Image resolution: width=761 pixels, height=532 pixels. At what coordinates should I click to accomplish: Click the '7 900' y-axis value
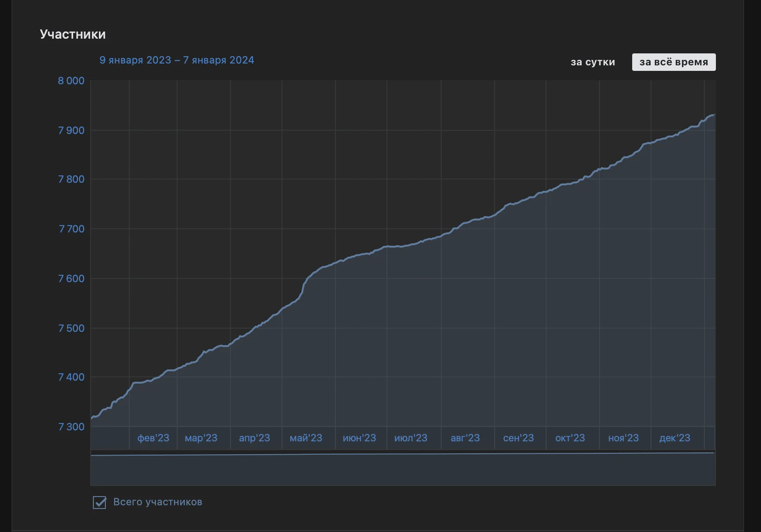[x=71, y=131]
